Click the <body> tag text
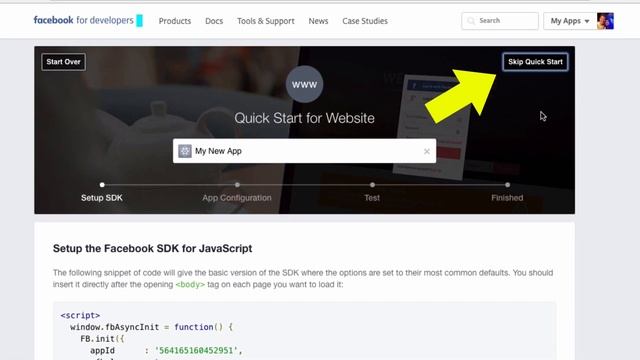This screenshot has width=640, height=360. (x=190, y=284)
